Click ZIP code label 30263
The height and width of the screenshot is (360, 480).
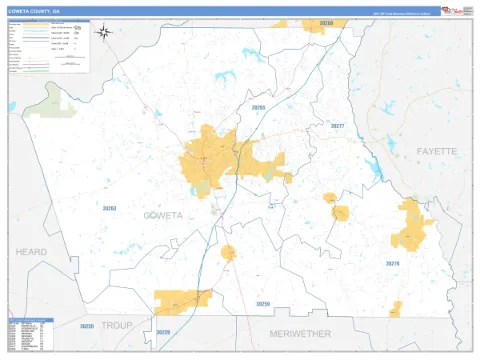click(109, 208)
